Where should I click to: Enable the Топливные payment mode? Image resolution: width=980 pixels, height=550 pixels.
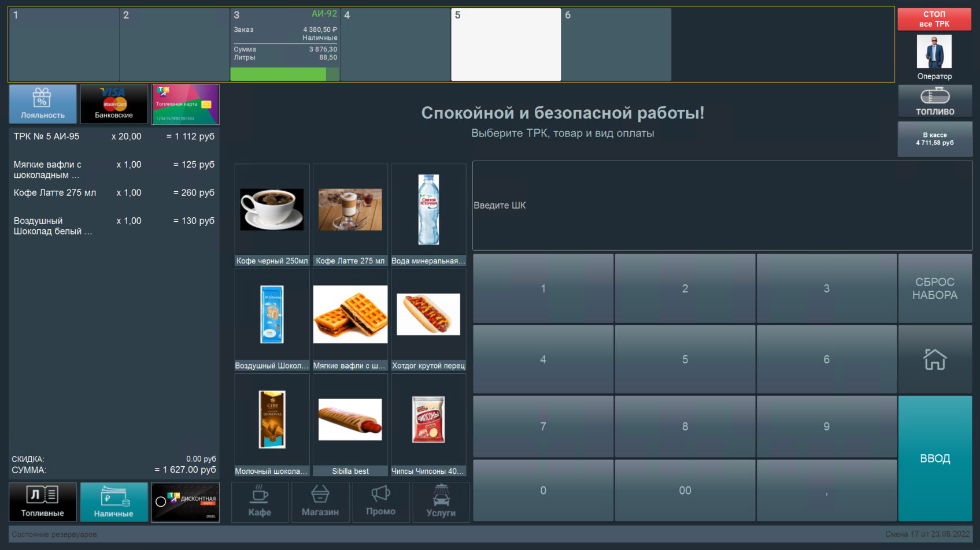tap(42, 502)
